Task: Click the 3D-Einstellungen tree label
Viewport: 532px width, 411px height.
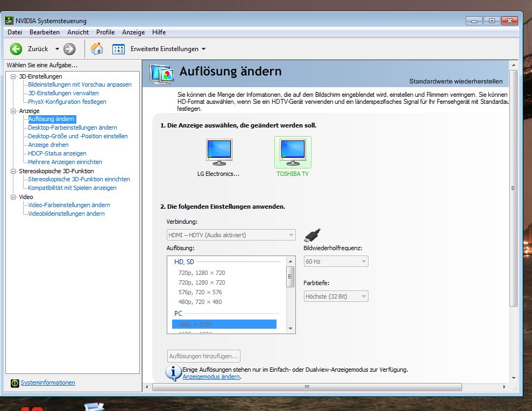Action: (40, 76)
